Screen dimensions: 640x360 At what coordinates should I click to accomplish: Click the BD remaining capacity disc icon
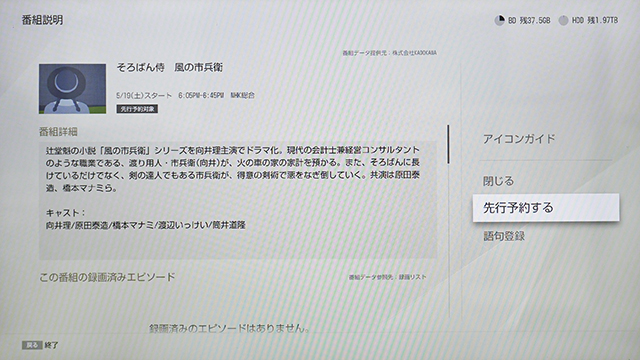(x=499, y=20)
